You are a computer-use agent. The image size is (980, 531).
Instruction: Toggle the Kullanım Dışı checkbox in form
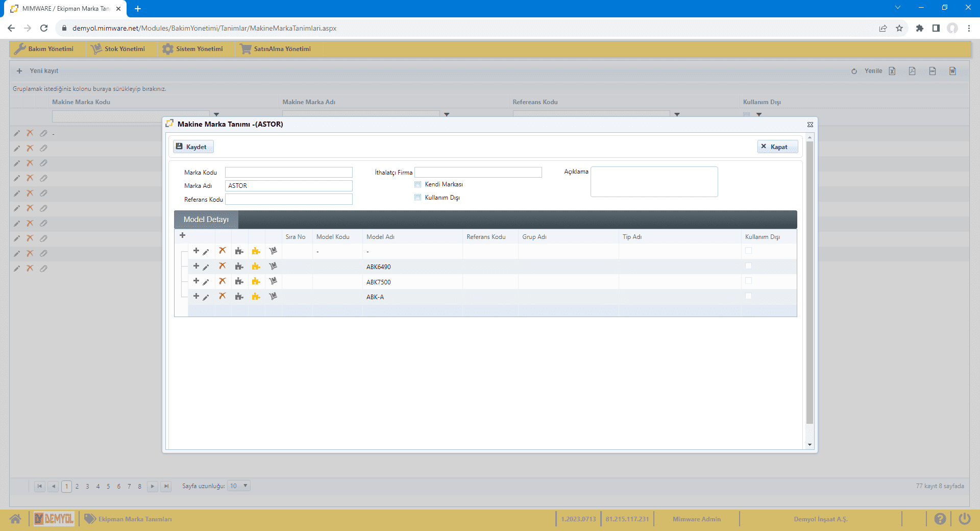[418, 198]
